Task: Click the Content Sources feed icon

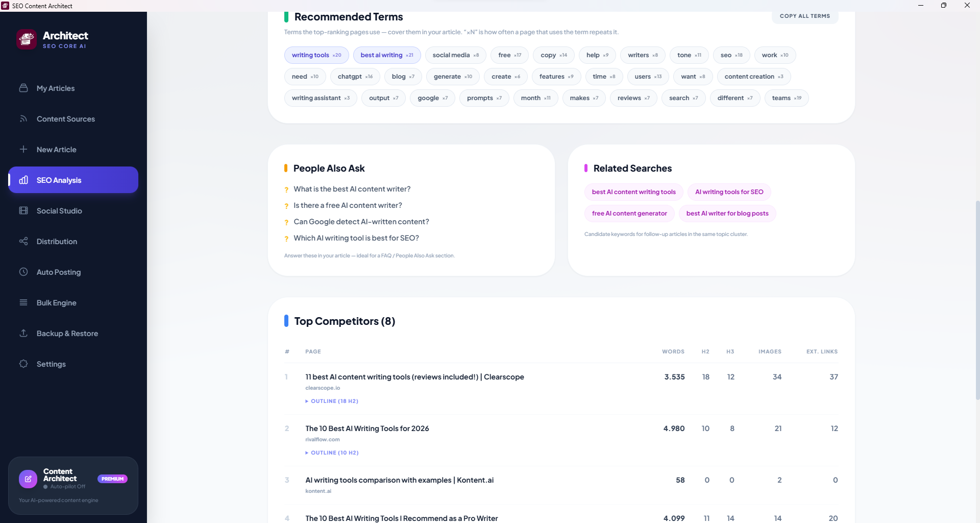Action: click(23, 118)
